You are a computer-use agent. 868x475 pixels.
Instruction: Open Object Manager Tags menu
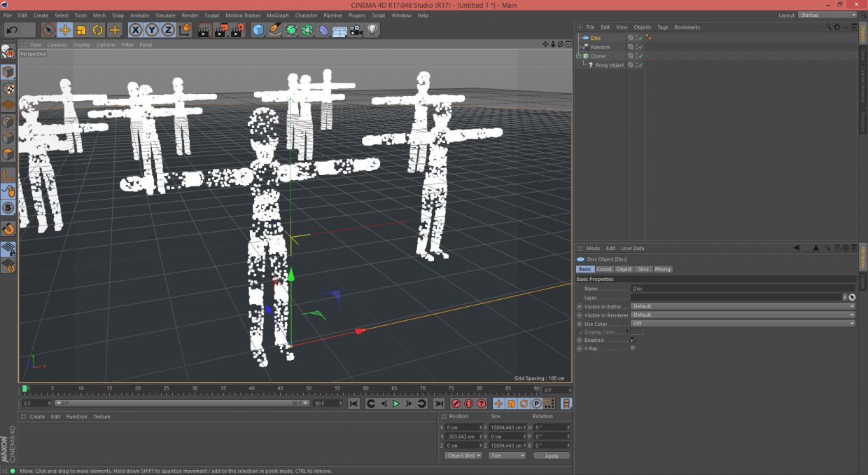[x=662, y=27]
